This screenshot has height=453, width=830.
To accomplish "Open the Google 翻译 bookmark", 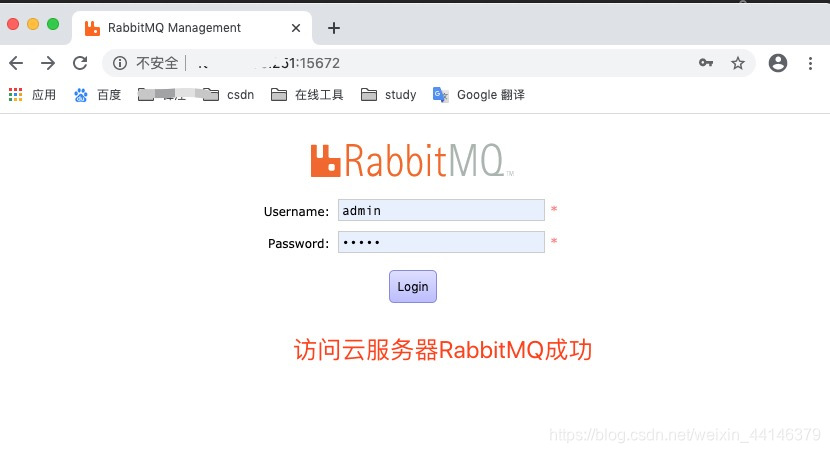I will (479, 95).
